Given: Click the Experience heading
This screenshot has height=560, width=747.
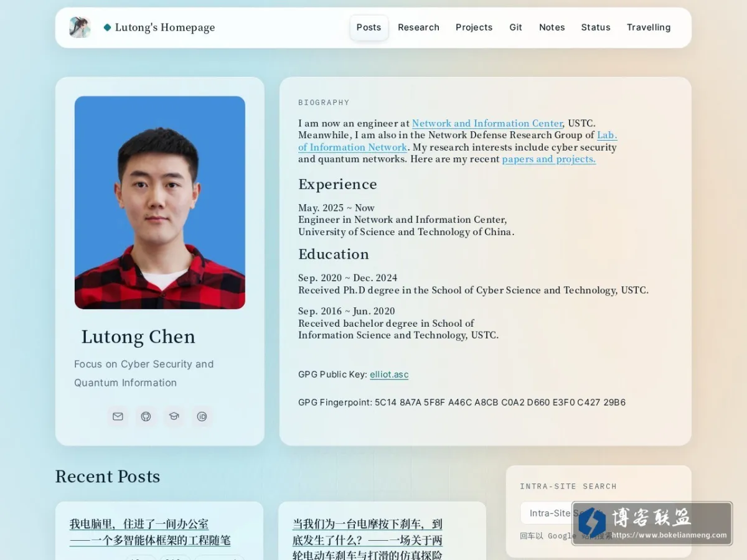Looking at the screenshot, I should tap(337, 184).
